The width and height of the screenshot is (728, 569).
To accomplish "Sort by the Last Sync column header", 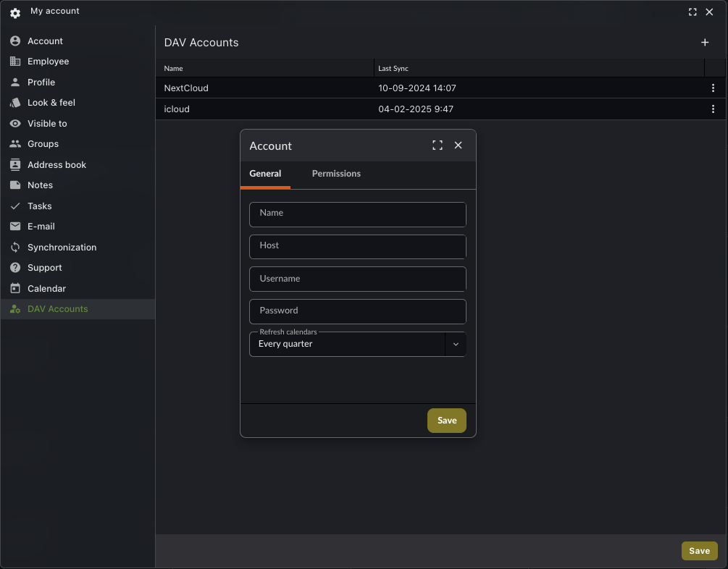I will (x=539, y=68).
